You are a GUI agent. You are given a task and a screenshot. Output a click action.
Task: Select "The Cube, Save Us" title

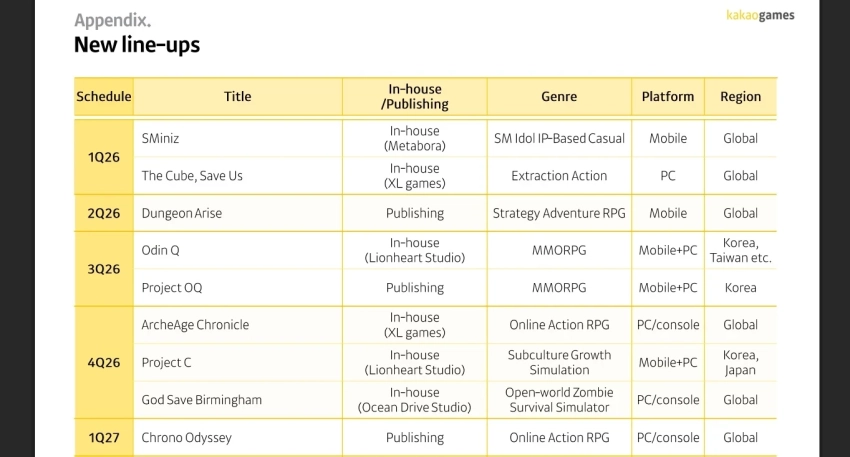(x=192, y=176)
